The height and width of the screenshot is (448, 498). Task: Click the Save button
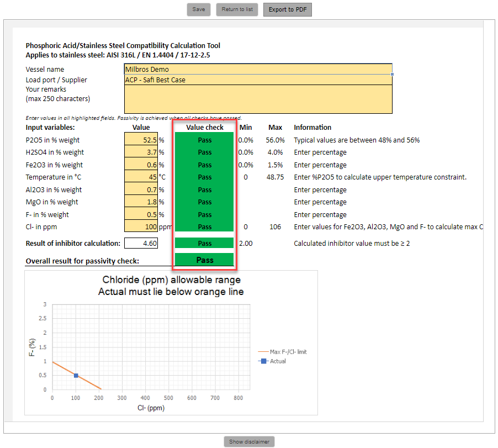tap(198, 9)
